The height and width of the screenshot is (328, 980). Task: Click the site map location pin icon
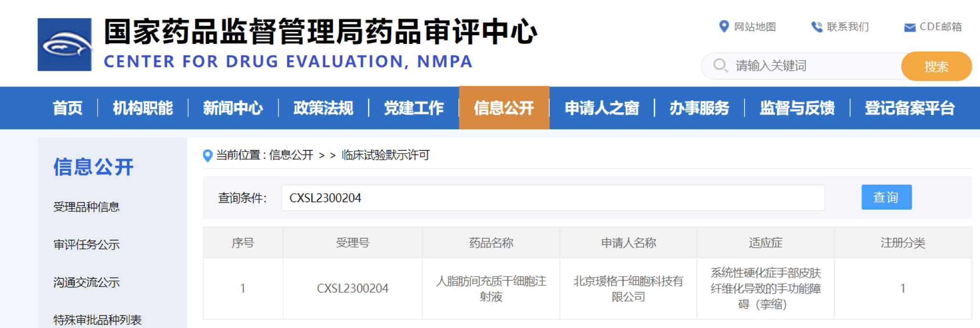point(724,26)
